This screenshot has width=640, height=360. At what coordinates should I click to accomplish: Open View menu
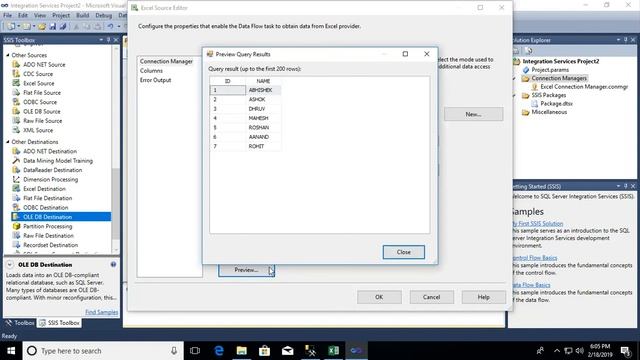tap(40, 15)
